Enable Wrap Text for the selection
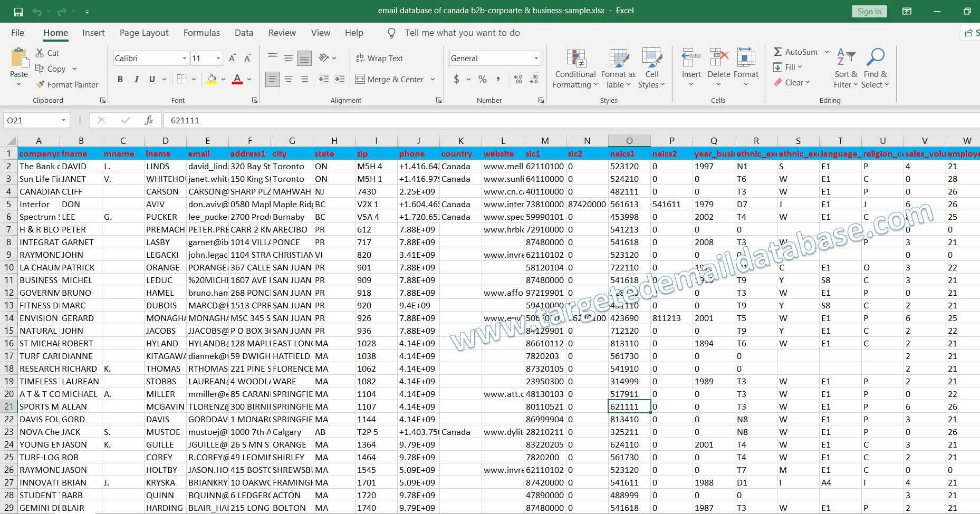Image resolution: width=980 pixels, height=514 pixels. point(380,58)
